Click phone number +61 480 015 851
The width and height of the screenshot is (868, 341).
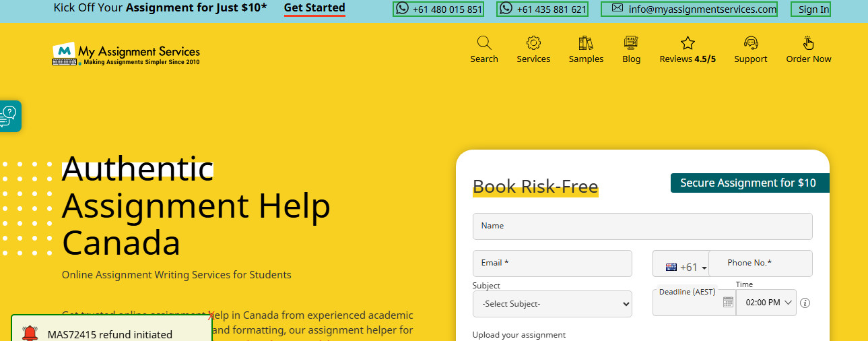447,9
